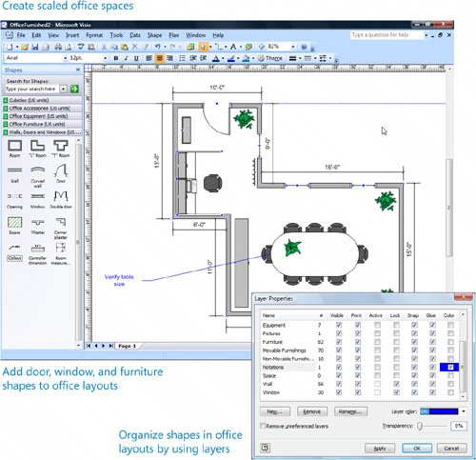Select the Text tool icon
This screenshot has height=460, width=476.
point(233,47)
